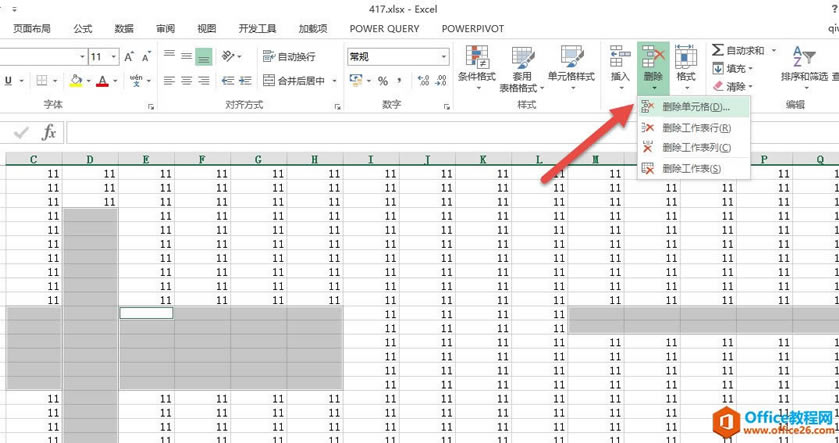Image resolution: width=839 pixels, height=443 pixels.
Task: Choose Delete Sheet Rows (删除工作表行)
Action: pos(694,127)
